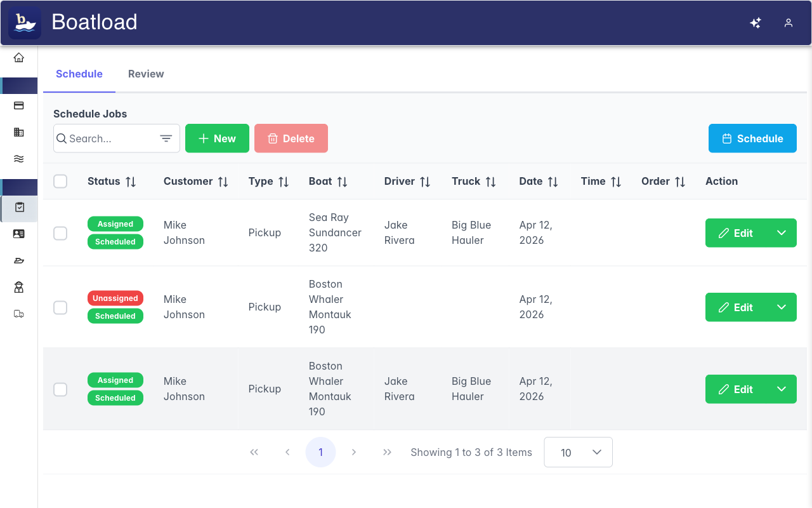Open the user profile icon in header
Viewport: 812px width, 508px height.
click(789, 23)
